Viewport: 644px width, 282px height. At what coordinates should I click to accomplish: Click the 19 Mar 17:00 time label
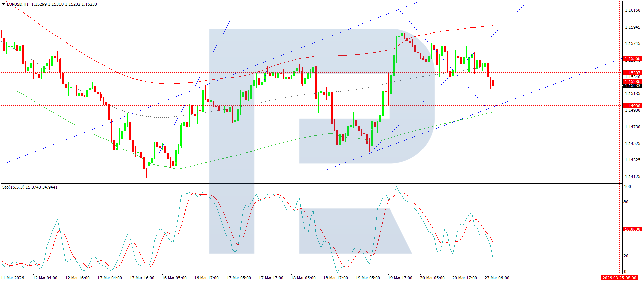[400, 278]
